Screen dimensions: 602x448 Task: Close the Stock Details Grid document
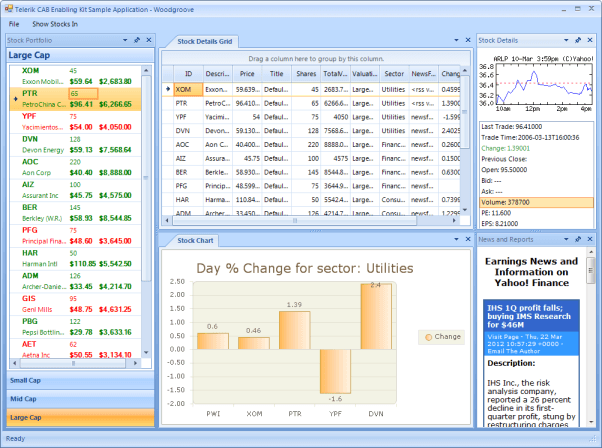pyautogui.click(x=468, y=40)
